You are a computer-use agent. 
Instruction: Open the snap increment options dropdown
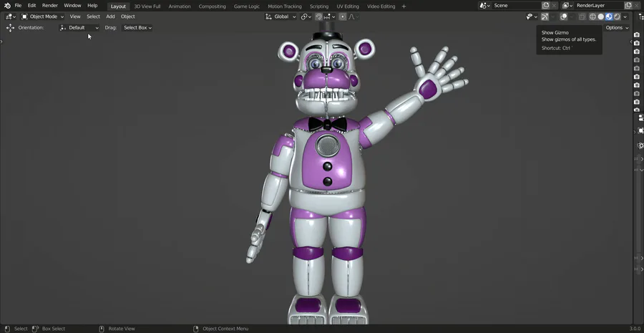(x=329, y=16)
